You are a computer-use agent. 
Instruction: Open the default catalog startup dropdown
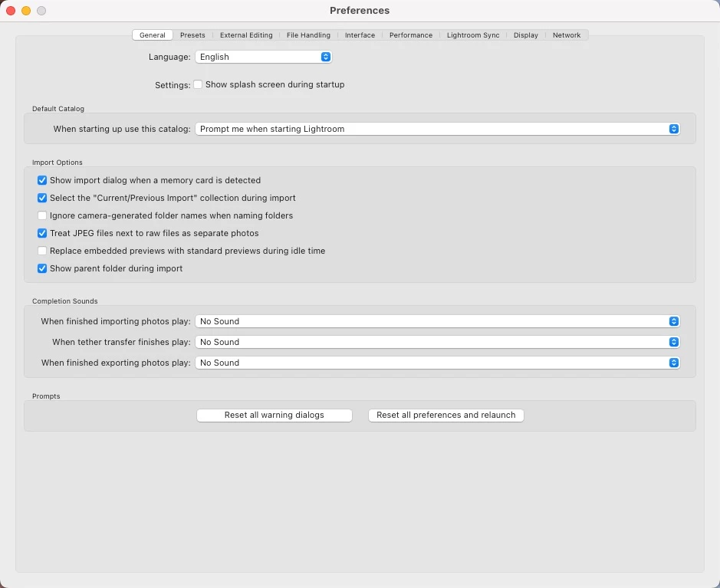(437, 129)
